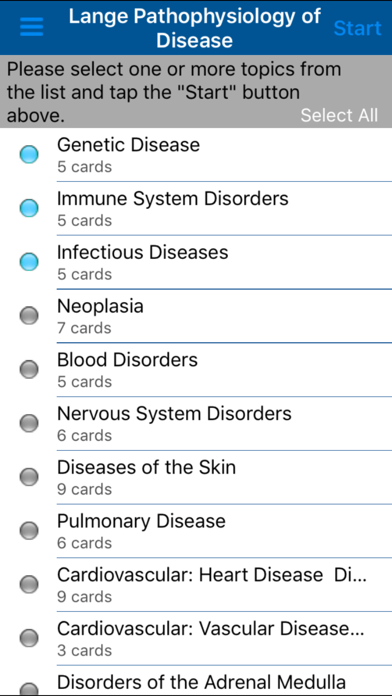Deselect the Genetic Disease radio circle

[x=29, y=154]
